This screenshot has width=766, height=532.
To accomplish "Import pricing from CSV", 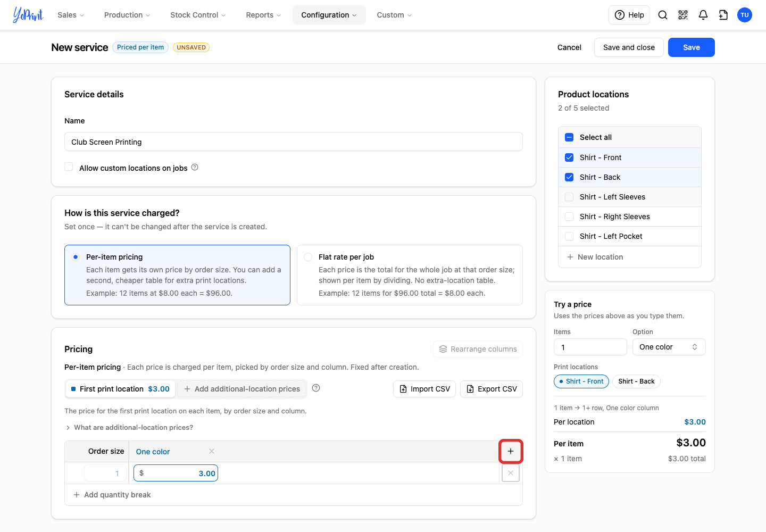I will [x=424, y=389].
